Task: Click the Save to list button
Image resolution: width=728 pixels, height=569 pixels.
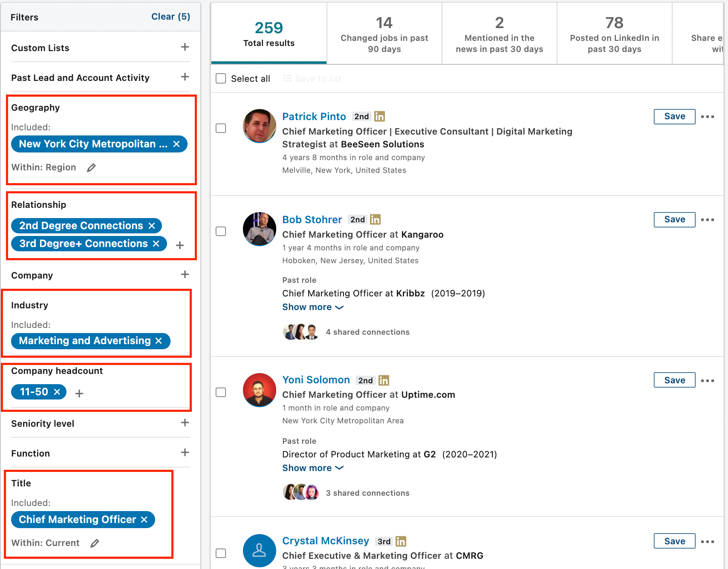Action: [313, 79]
